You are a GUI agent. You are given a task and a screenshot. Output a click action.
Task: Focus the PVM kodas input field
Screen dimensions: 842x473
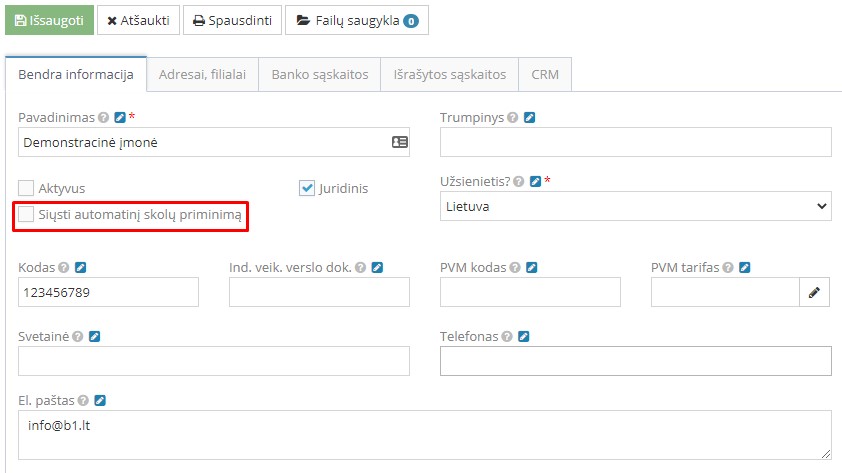530,292
